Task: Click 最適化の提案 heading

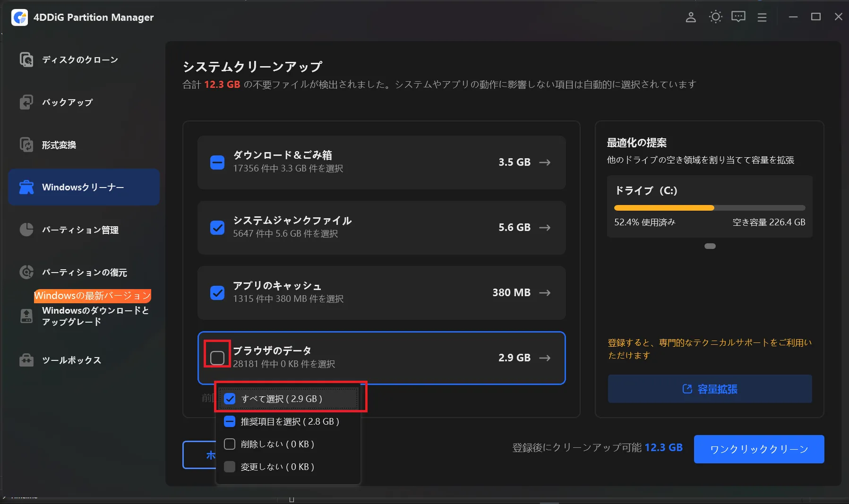Action: tap(637, 143)
